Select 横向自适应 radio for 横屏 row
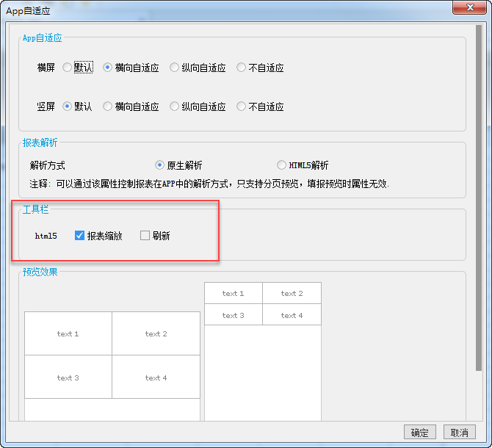This screenshot has width=492, height=448. point(107,68)
